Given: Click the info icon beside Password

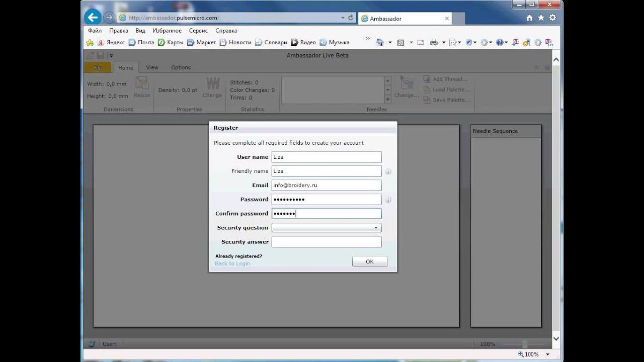Looking at the screenshot, I should pos(388,200).
